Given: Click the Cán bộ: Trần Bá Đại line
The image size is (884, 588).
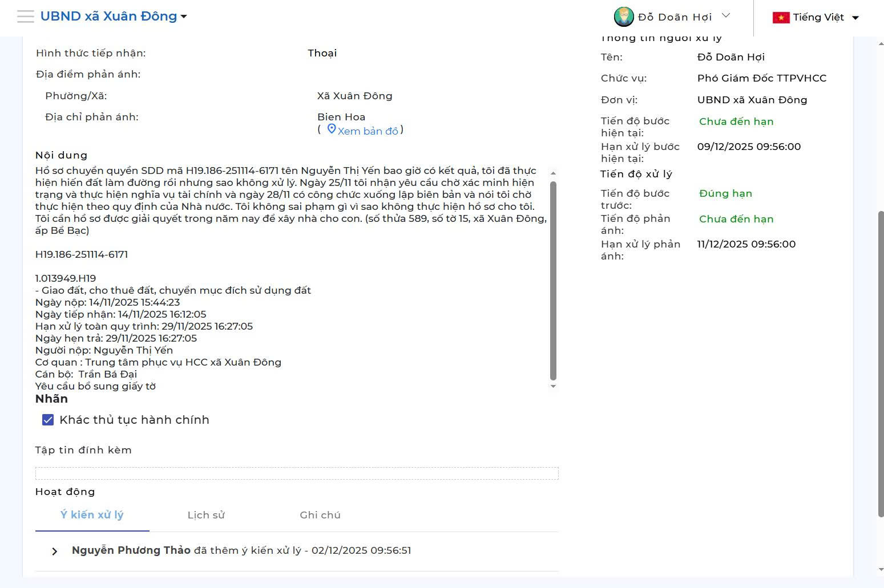Looking at the screenshot, I should pos(86,374).
